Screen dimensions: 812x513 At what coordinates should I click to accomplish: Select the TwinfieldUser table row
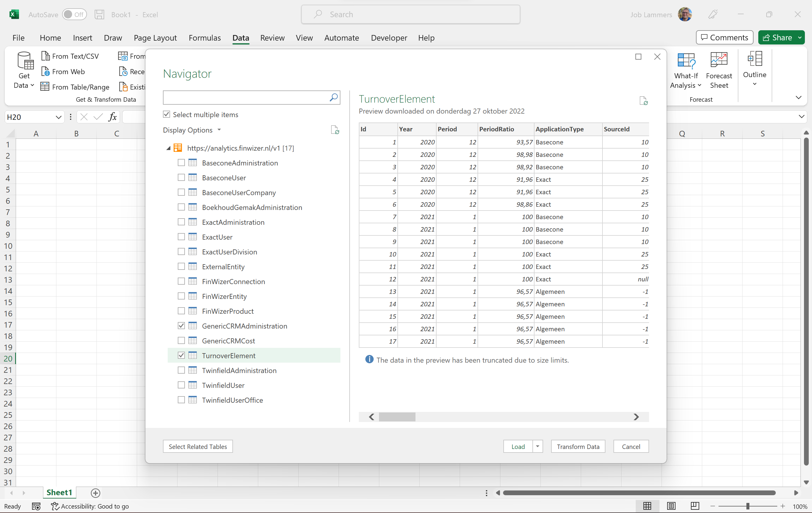click(253, 385)
